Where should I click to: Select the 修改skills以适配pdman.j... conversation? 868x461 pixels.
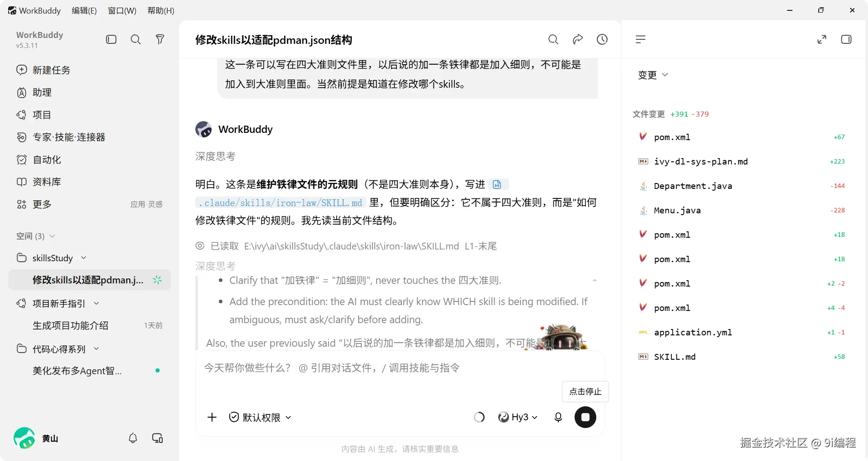point(90,280)
